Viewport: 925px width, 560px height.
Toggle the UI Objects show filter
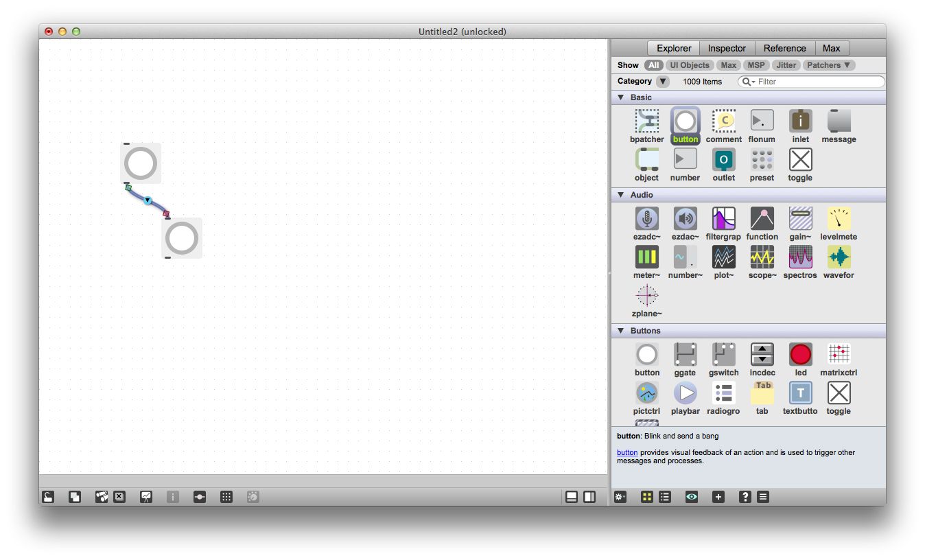(689, 65)
